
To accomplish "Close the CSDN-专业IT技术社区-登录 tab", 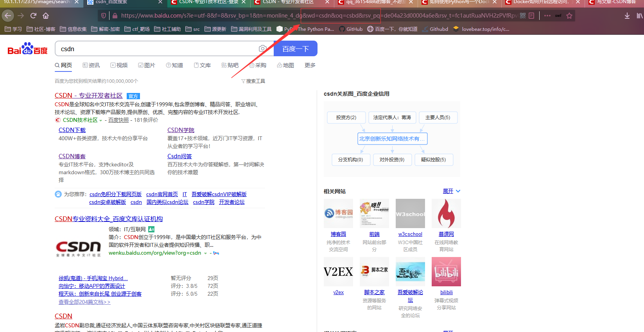I will [x=244, y=2].
